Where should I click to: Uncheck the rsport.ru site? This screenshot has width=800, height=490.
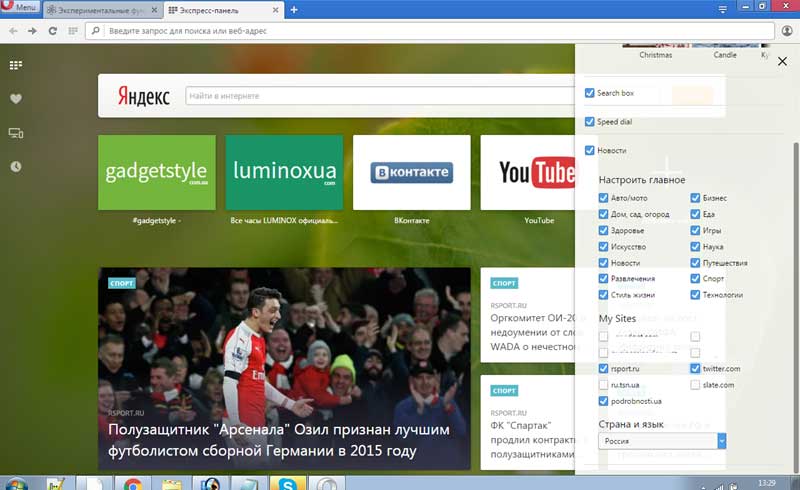tap(604, 369)
